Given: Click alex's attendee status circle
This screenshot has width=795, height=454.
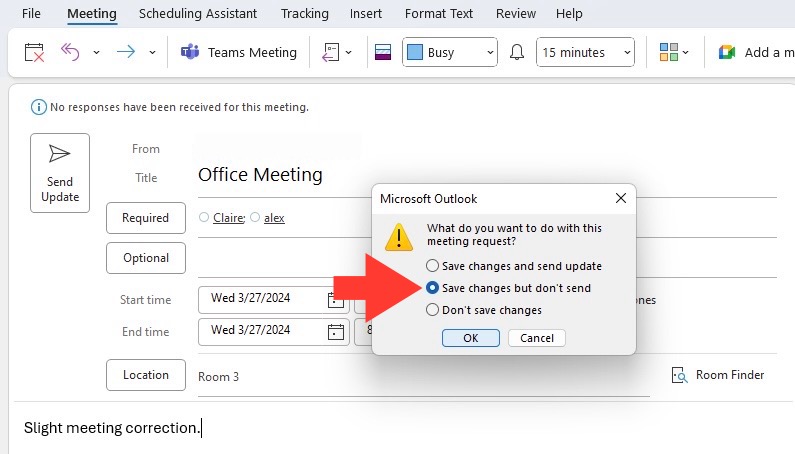Looking at the screenshot, I should point(255,217).
